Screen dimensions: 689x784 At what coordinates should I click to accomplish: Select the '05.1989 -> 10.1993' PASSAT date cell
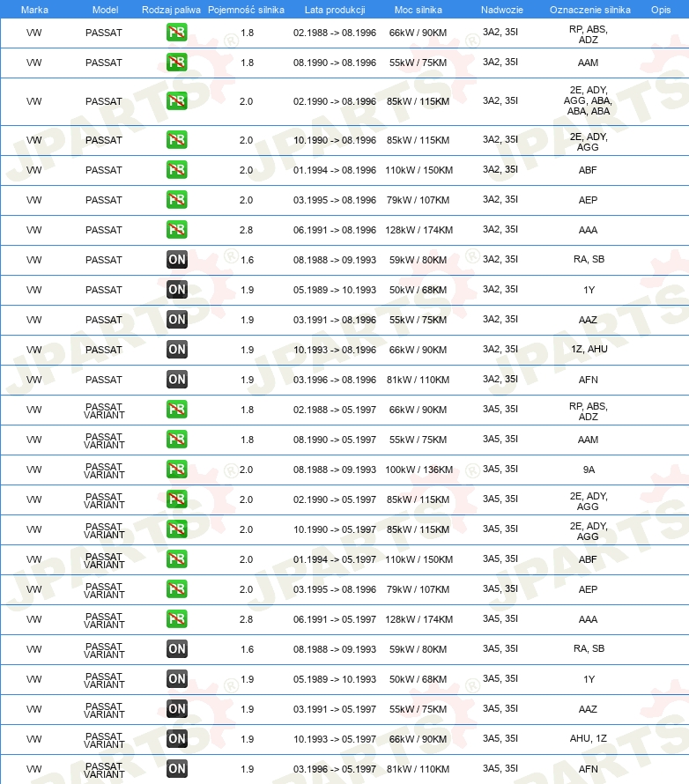click(335, 290)
